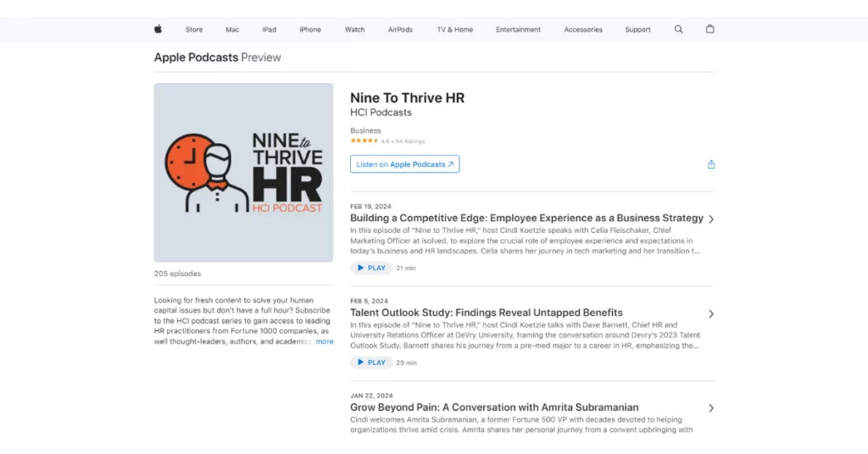868x454 pixels.
Task: Open the Support menu
Action: tap(637, 30)
